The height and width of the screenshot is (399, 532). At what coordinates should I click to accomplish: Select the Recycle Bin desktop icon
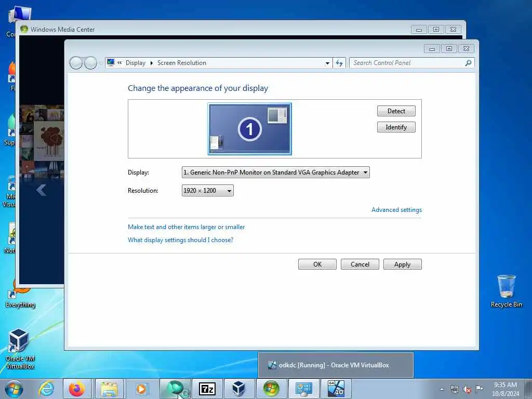pyautogui.click(x=506, y=291)
